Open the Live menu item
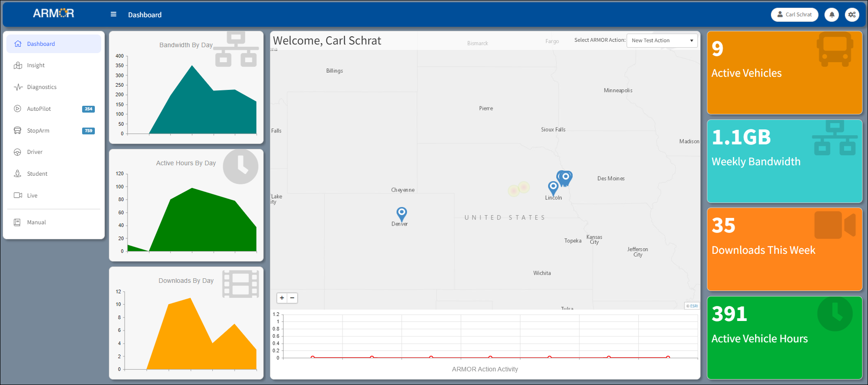The width and height of the screenshot is (868, 385). (x=54, y=195)
